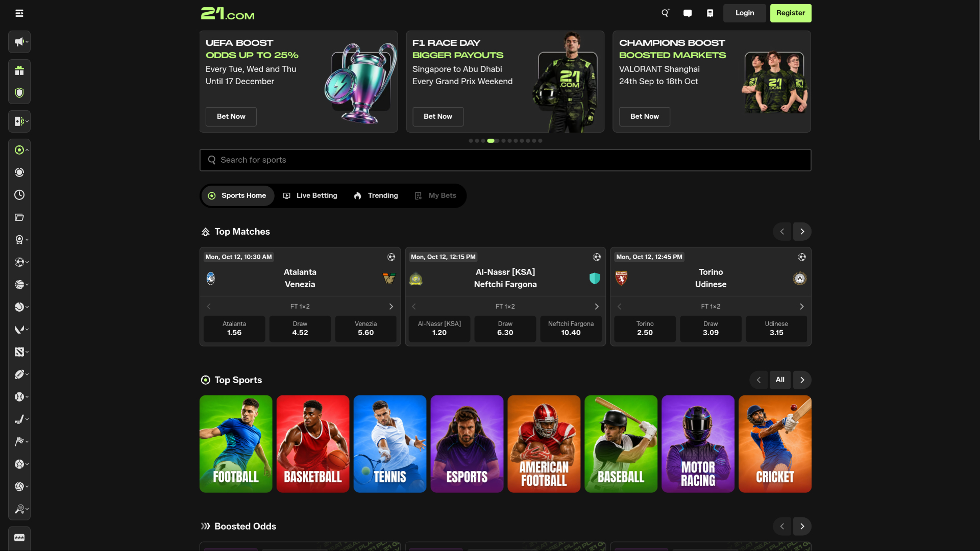This screenshot has height=551, width=980.
Task: Click the Torino team crest
Action: [x=621, y=279]
